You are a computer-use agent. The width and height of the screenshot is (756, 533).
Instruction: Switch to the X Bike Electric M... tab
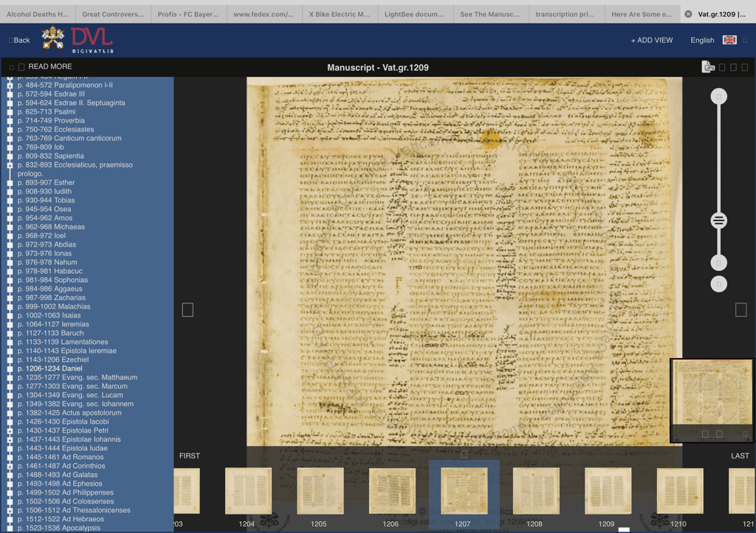point(340,14)
